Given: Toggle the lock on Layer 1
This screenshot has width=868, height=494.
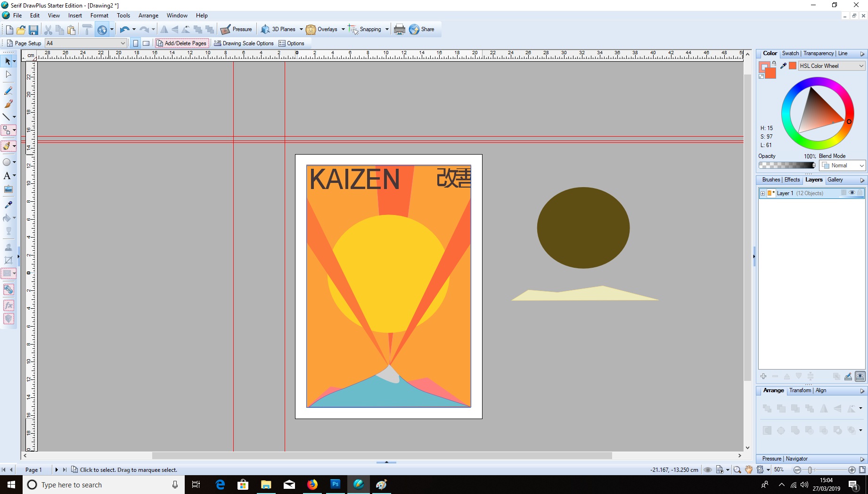Looking at the screenshot, I should coord(860,193).
